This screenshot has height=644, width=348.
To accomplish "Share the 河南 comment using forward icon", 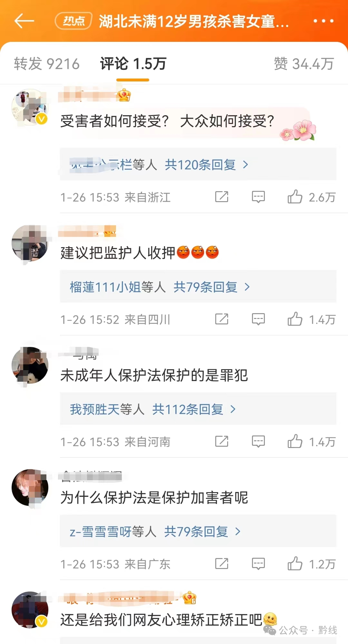I will click(222, 441).
